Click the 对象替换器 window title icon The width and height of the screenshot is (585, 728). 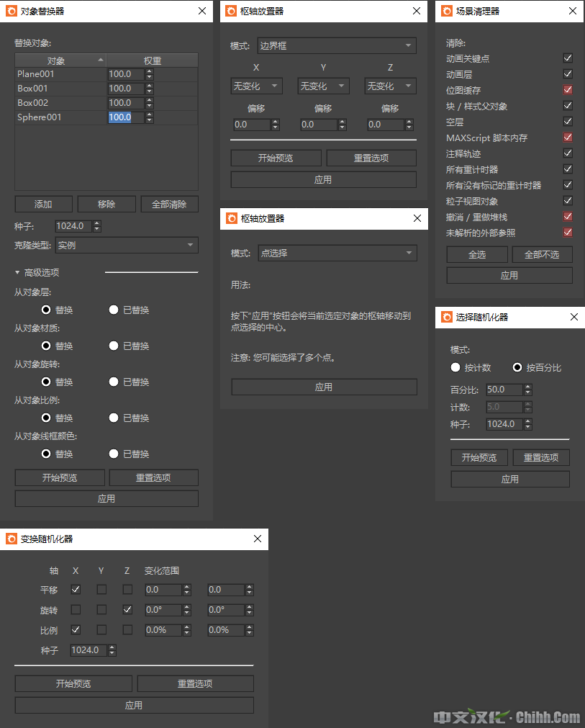coord(12,12)
